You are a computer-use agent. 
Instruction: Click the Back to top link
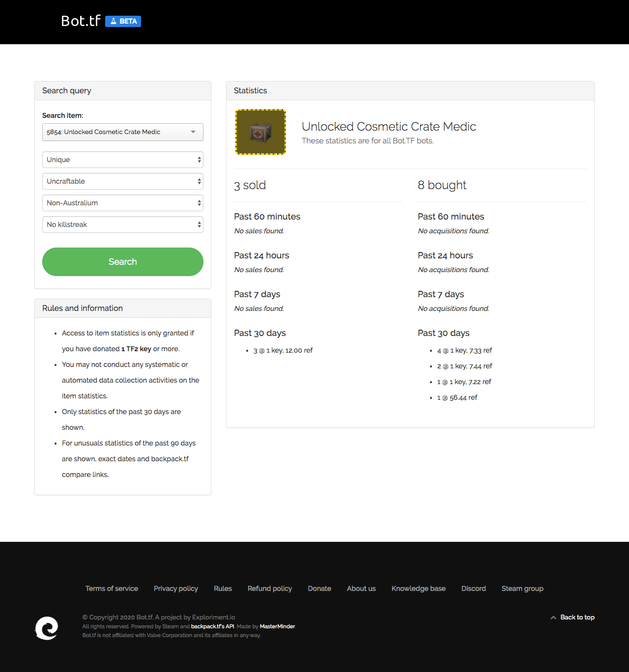pyautogui.click(x=572, y=617)
